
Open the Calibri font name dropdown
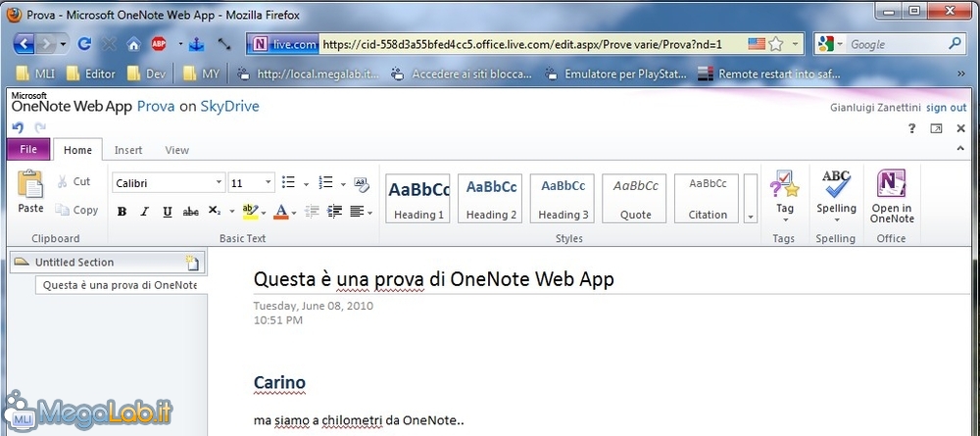[x=219, y=183]
